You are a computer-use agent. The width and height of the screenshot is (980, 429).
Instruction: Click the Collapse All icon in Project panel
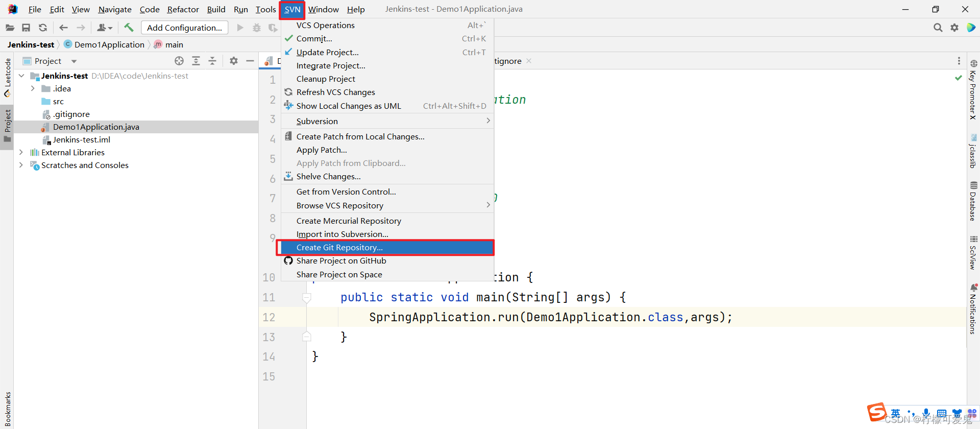tap(212, 61)
